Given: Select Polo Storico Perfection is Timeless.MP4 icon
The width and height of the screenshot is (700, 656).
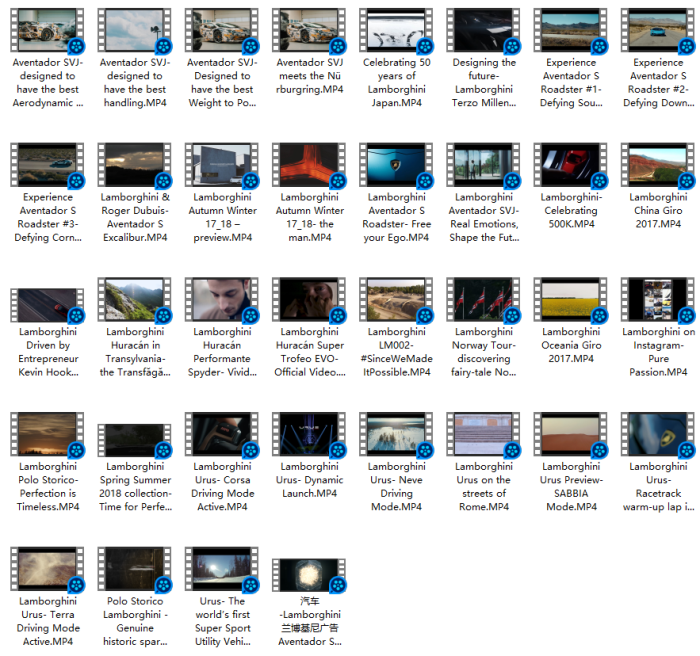Looking at the screenshot, I should [47, 434].
